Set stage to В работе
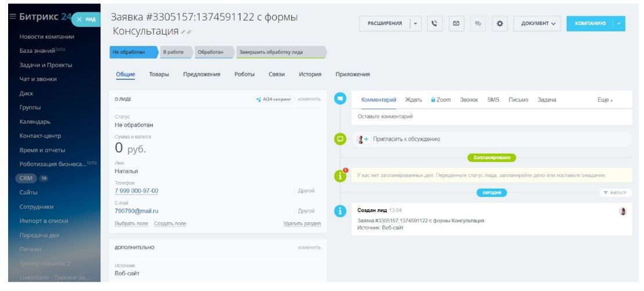Viewport: 644px width, 291px height. click(x=175, y=52)
